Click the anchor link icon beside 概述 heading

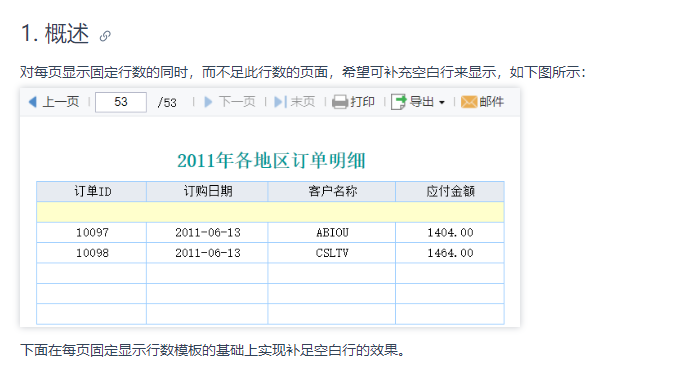(x=105, y=36)
